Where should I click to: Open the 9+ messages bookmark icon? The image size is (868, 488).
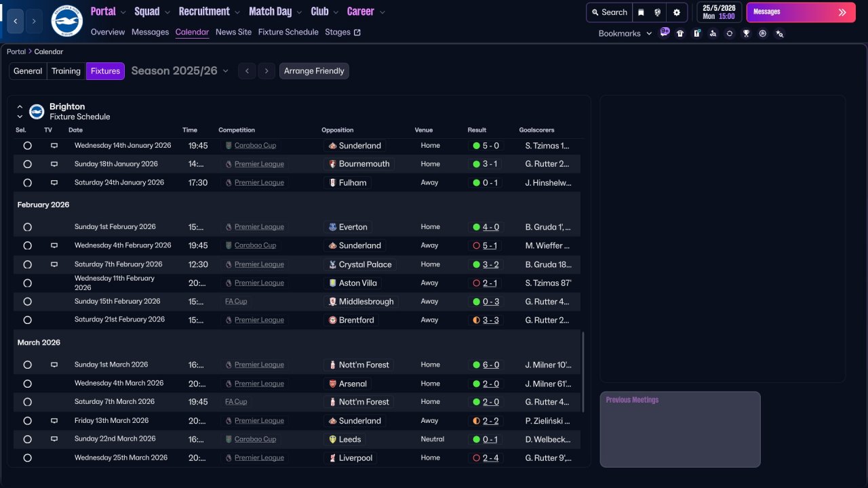pos(664,33)
